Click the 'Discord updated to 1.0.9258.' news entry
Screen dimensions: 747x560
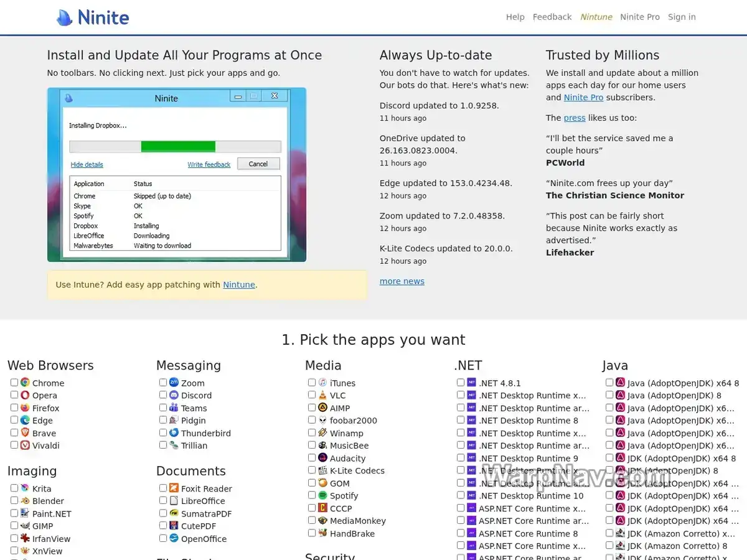pyautogui.click(x=439, y=106)
